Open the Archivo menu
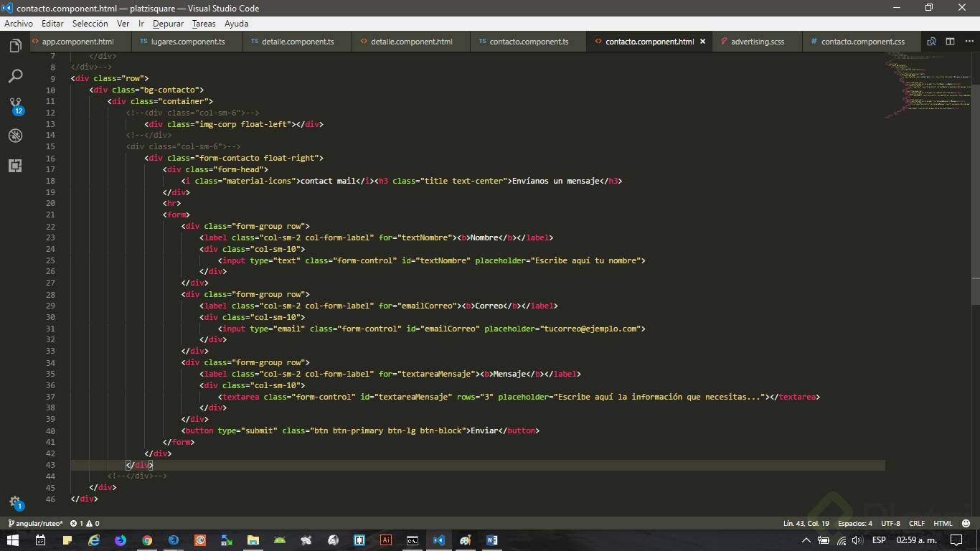Viewport: 980px width, 551px height. (x=19, y=24)
